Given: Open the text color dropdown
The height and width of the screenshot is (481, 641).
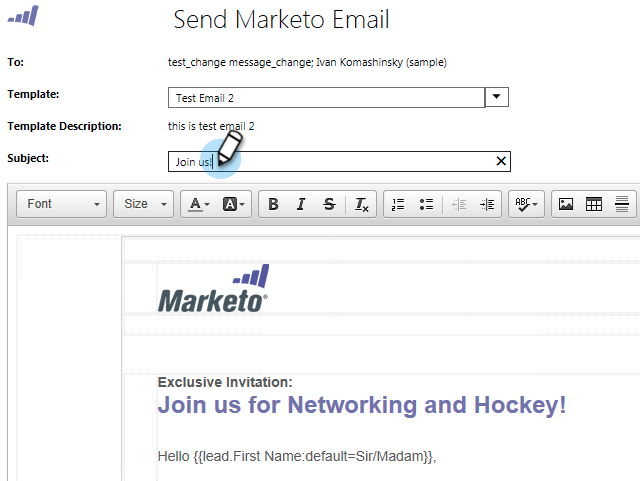Looking at the screenshot, I should coord(199,204).
